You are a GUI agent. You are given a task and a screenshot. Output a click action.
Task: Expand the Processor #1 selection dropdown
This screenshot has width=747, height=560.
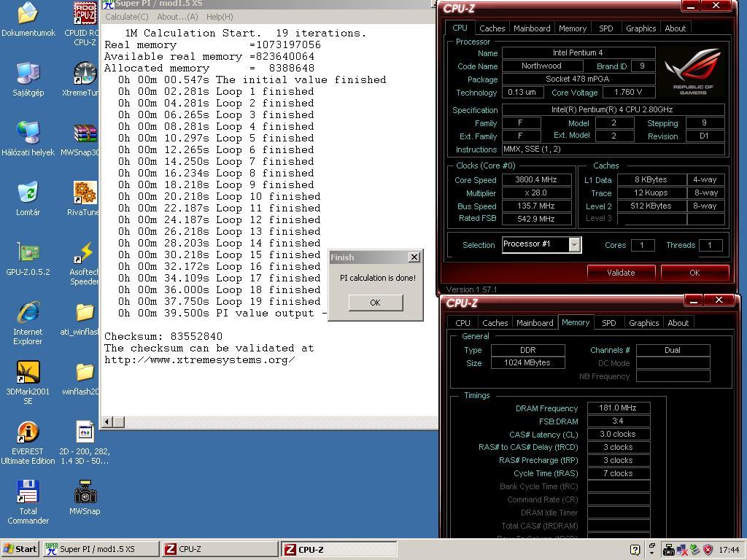point(575,244)
